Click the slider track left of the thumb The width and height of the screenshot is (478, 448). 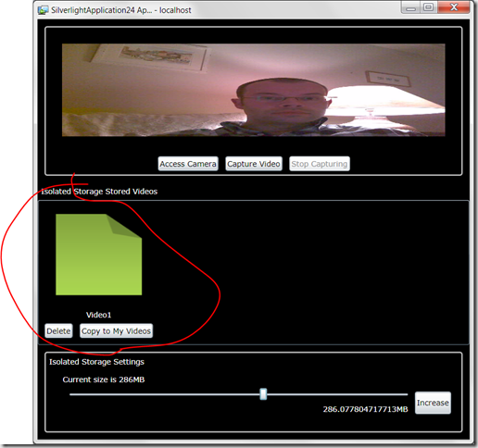[165, 394]
